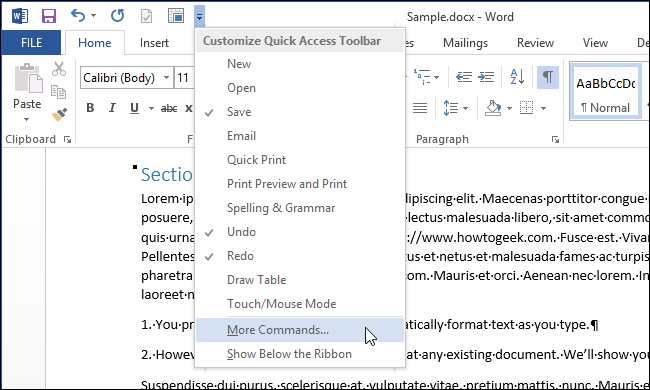
Task: Click the Paste clipboard icon
Action: 28,78
